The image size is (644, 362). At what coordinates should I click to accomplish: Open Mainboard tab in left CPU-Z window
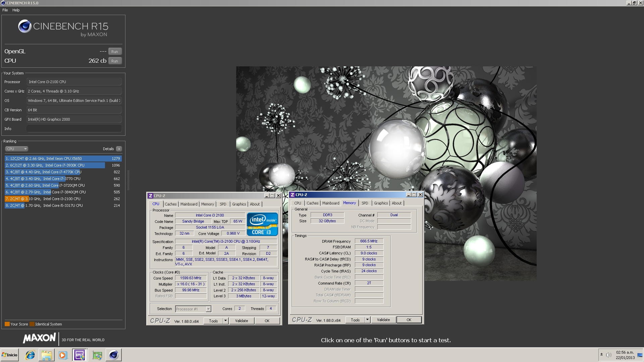(x=189, y=204)
